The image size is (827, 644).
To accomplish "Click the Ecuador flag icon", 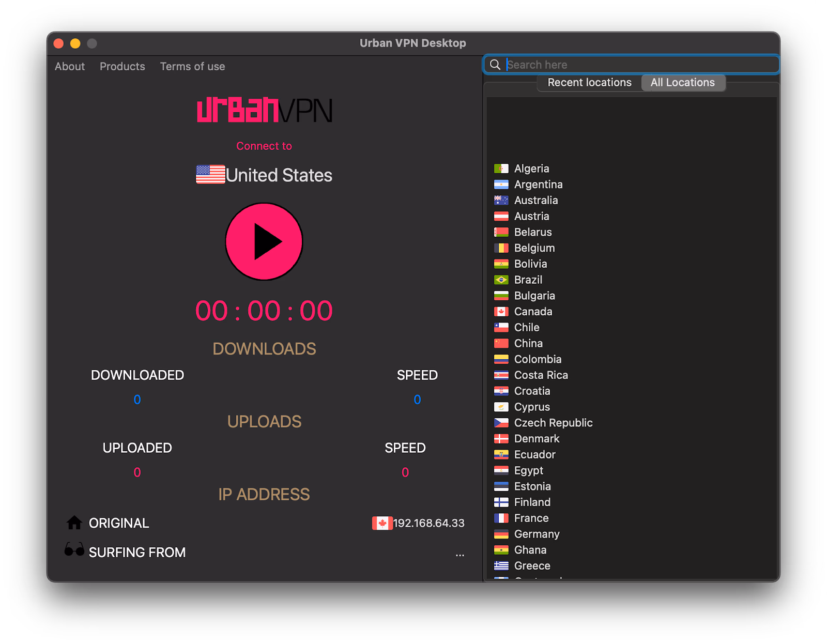I will [x=501, y=455].
